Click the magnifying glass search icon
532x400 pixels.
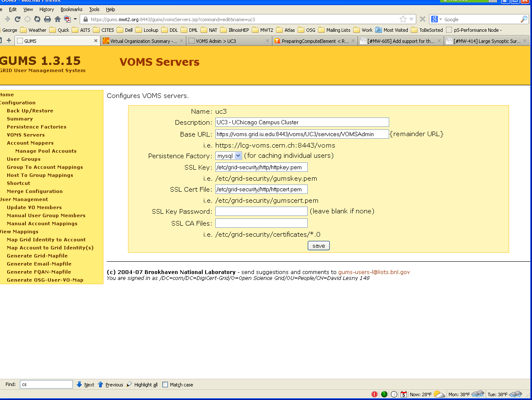click(524, 19)
